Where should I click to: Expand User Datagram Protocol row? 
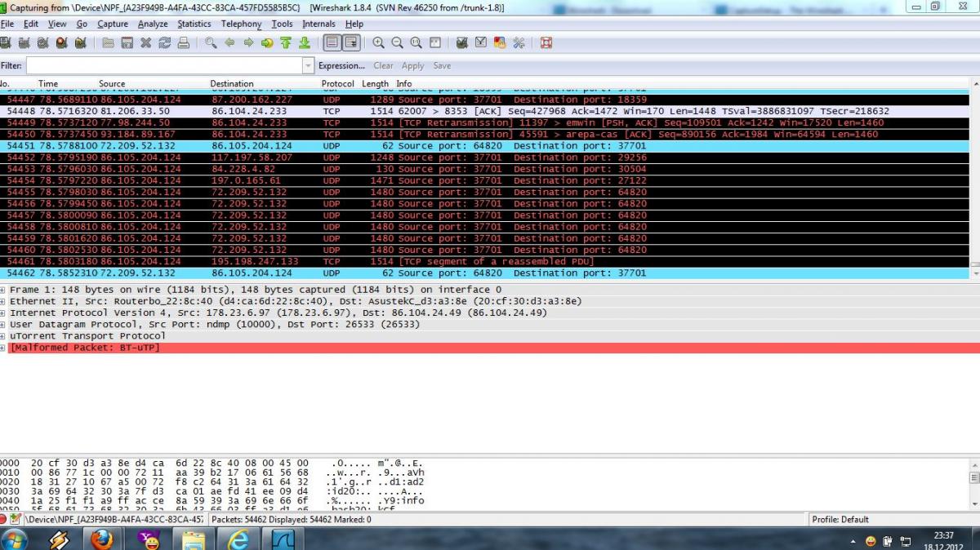point(3,324)
